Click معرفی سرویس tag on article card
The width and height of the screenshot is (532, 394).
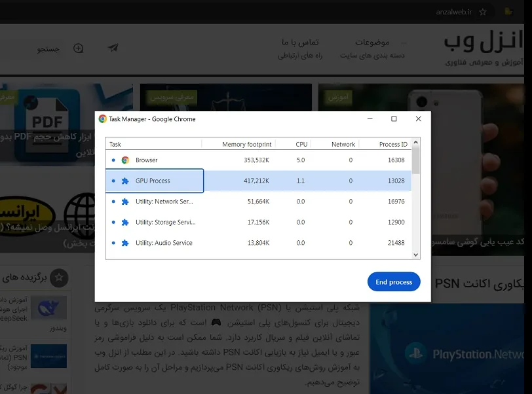point(172,98)
